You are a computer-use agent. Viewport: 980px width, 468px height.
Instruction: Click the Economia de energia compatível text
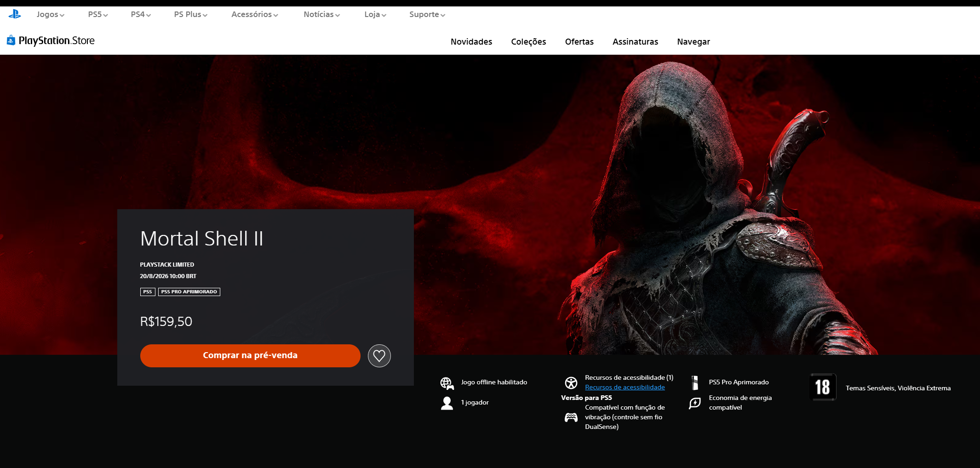(x=740, y=403)
